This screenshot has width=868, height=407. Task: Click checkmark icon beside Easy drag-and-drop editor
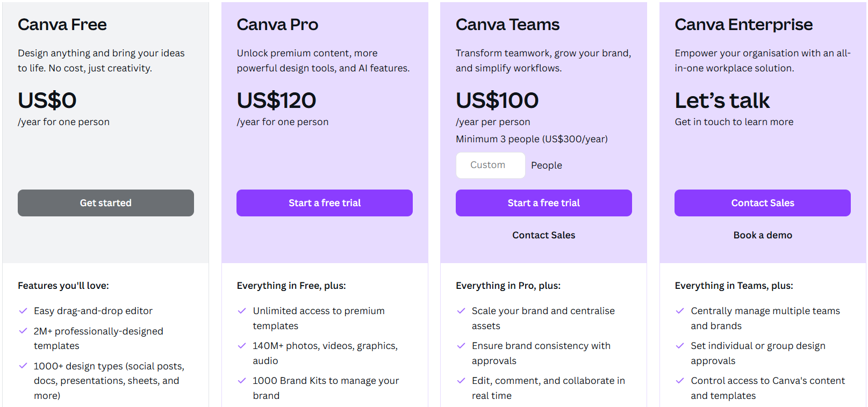[x=23, y=311]
